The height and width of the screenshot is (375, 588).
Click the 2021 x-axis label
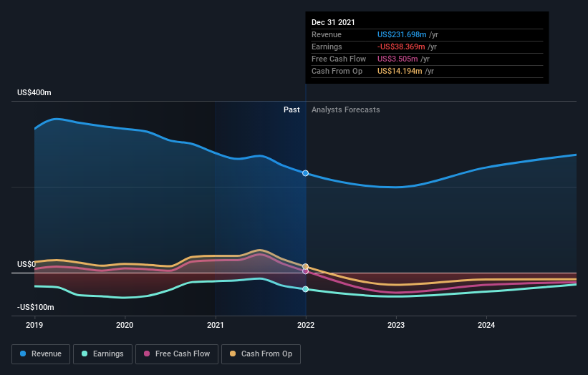[x=216, y=325]
